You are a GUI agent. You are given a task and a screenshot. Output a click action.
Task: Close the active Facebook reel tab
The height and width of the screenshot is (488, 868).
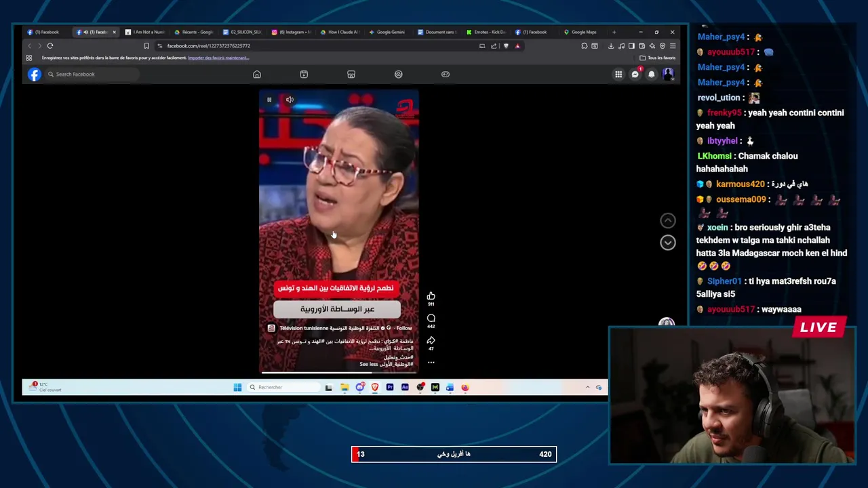click(x=114, y=32)
